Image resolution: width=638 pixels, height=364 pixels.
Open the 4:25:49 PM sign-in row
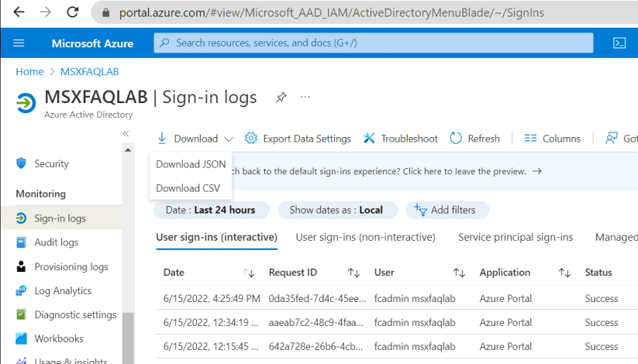397,298
